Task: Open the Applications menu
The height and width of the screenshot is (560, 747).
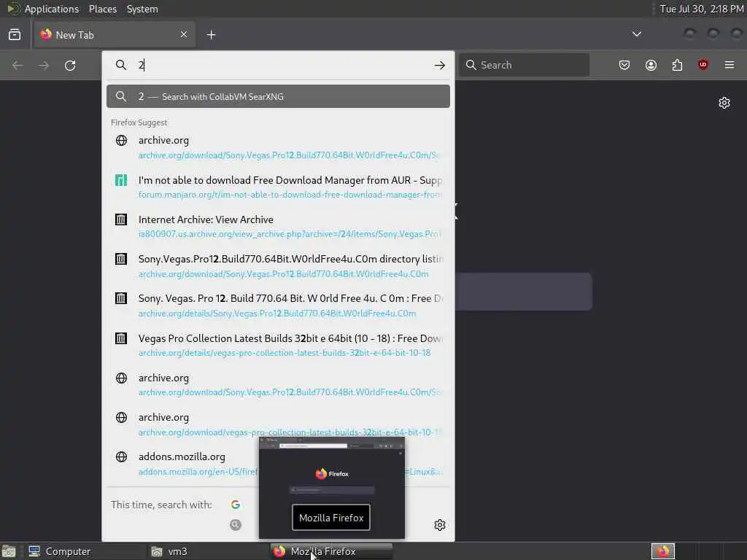Action: pyautogui.click(x=52, y=9)
